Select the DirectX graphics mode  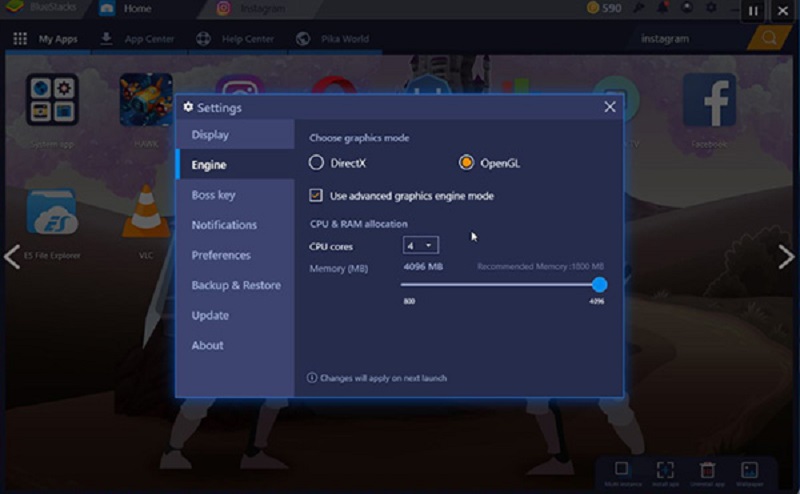[317, 163]
